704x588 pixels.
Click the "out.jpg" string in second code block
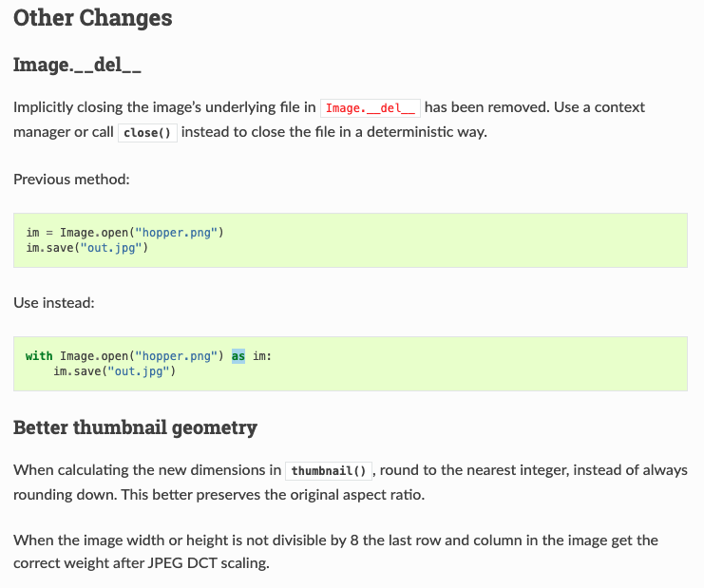(139, 371)
